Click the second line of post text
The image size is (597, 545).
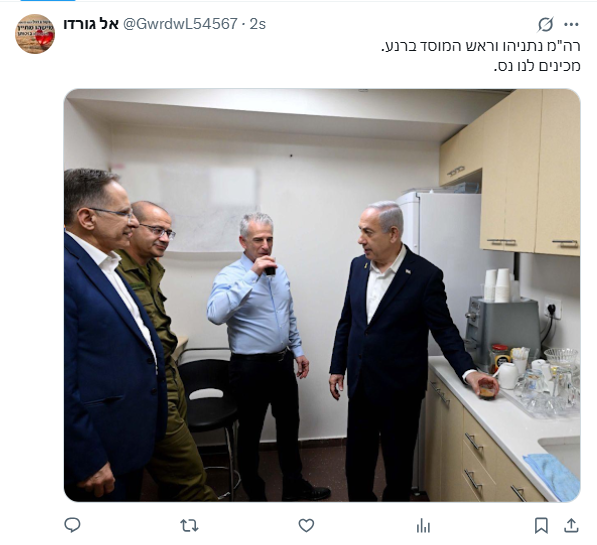click(x=537, y=66)
